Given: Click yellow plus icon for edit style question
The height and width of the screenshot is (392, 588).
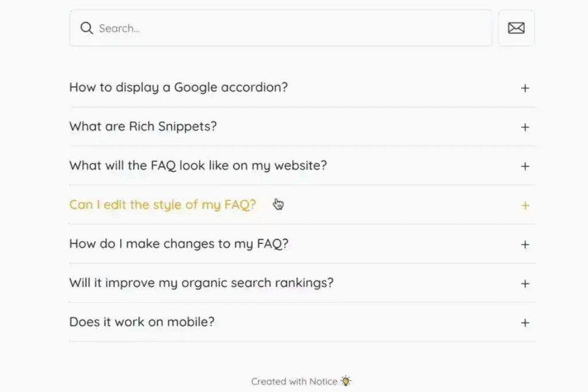Looking at the screenshot, I should point(525,205).
